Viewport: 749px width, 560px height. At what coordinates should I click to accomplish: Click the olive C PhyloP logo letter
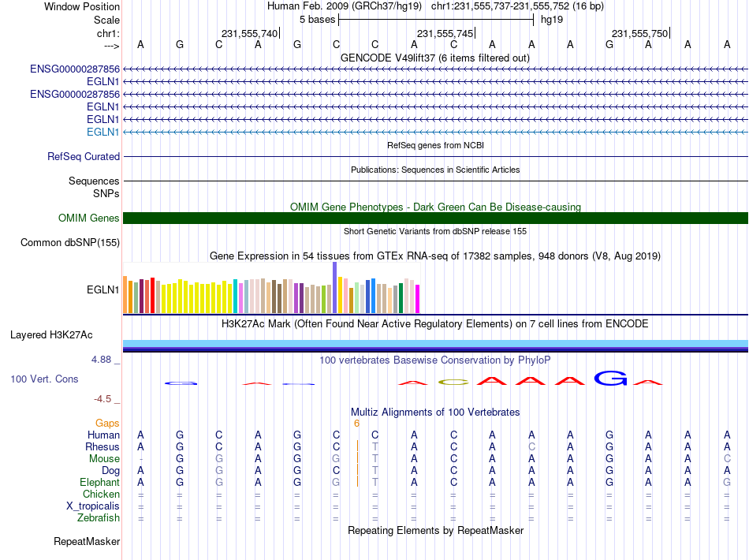click(453, 383)
